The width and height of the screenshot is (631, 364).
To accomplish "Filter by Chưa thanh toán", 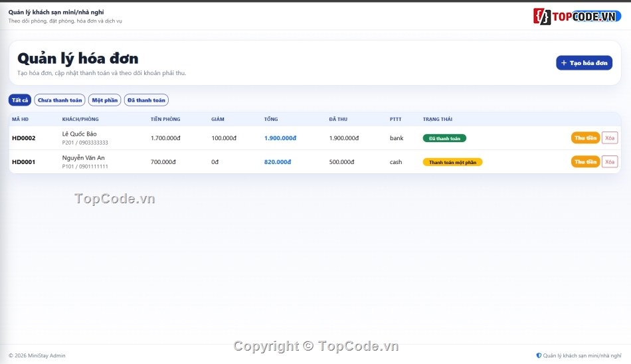I will click(60, 100).
